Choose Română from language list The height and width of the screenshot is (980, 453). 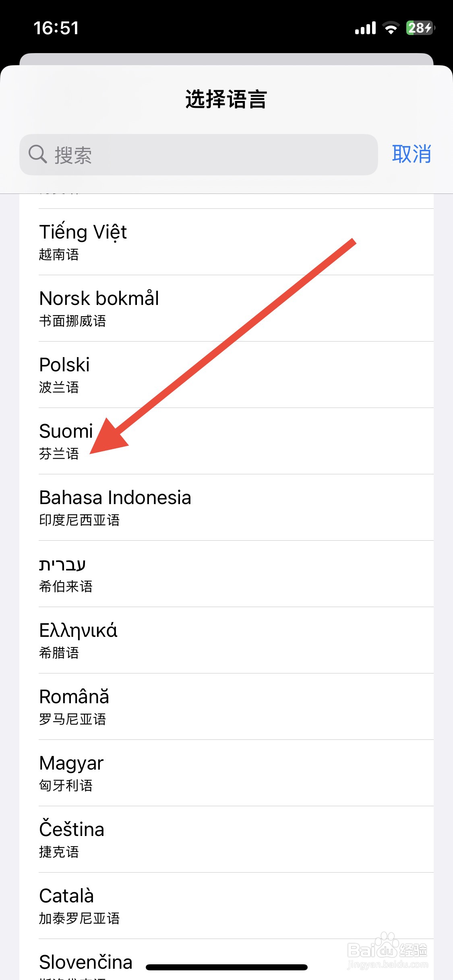[x=236, y=706]
